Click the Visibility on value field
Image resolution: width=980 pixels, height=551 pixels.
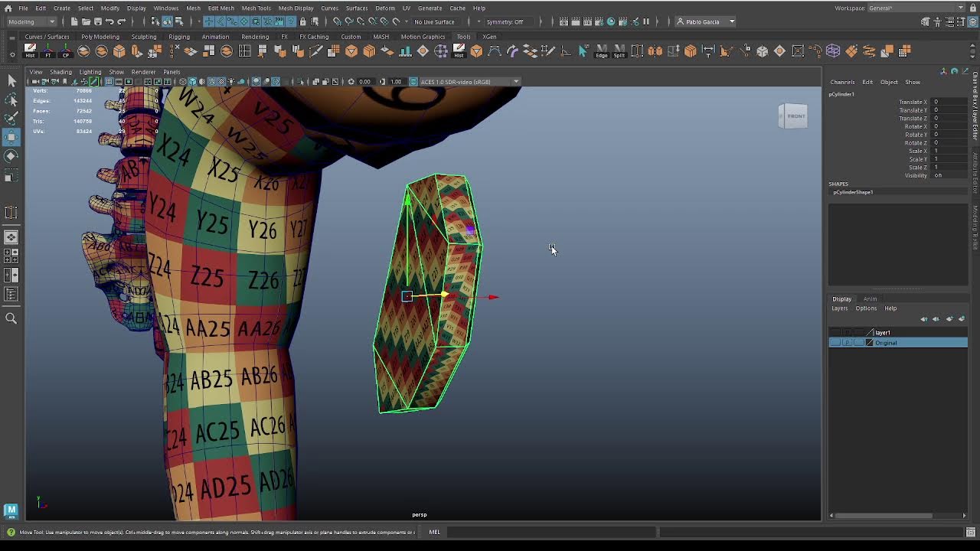[x=949, y=175]
